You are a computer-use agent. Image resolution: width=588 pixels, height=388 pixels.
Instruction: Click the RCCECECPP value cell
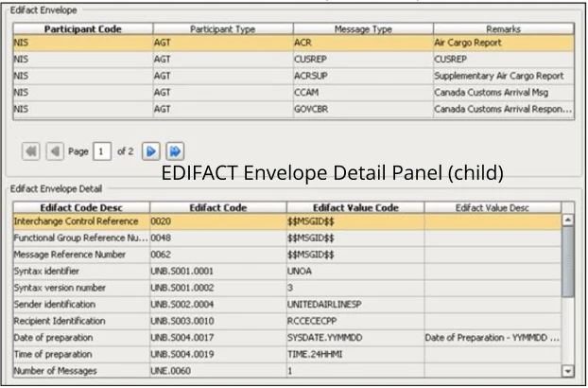[355, 321]
